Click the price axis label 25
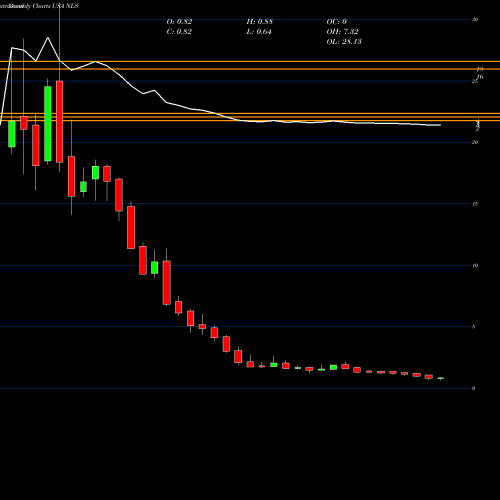Image resolution: width=500 pixels, height=500 pixels. [475, 81]
